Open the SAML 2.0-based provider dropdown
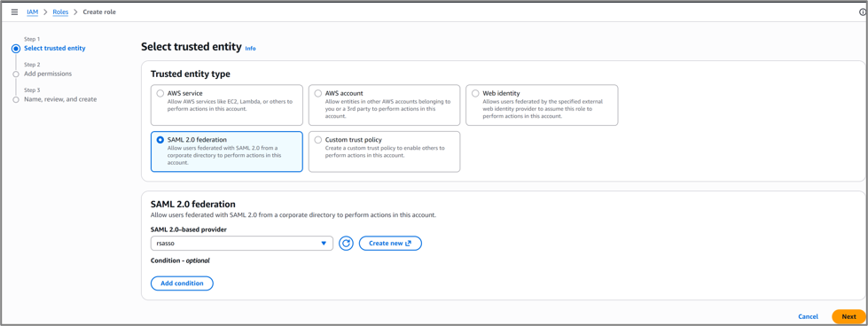This screenshot has width=868, height=326. [x=241, y=243]
